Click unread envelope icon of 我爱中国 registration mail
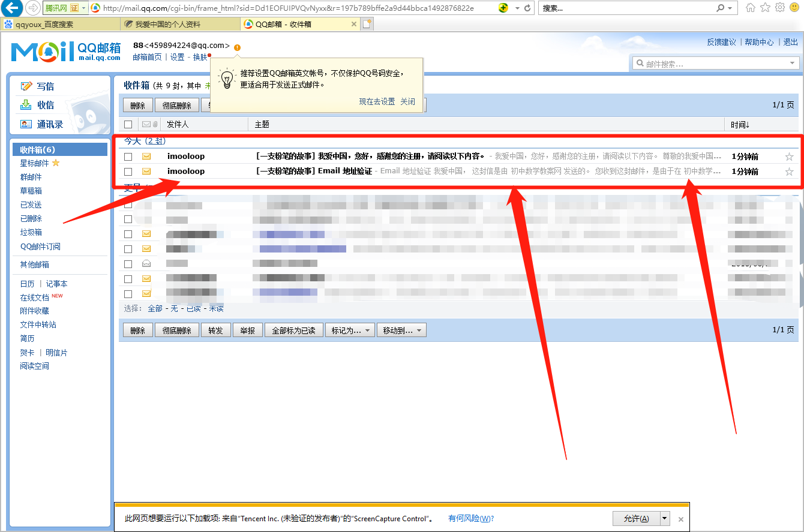 pos(146,157)
